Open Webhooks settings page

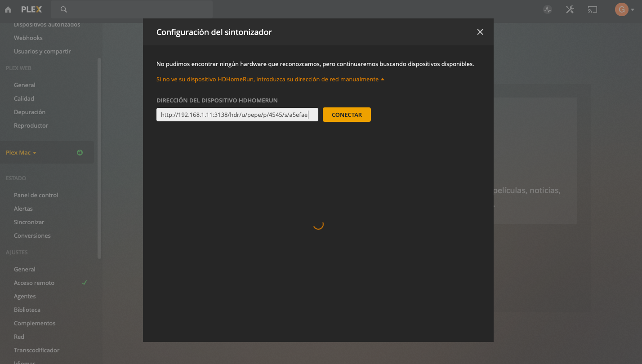(x=28, y=38)
